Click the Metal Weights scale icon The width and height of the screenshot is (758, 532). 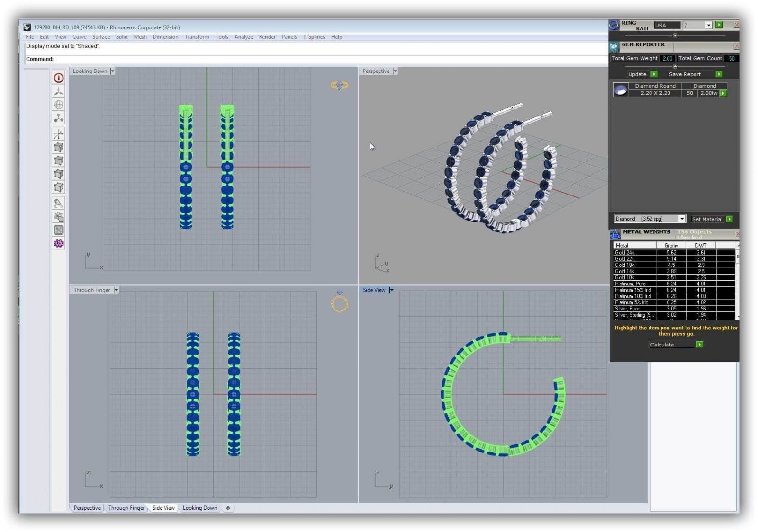tap(614, 234)
